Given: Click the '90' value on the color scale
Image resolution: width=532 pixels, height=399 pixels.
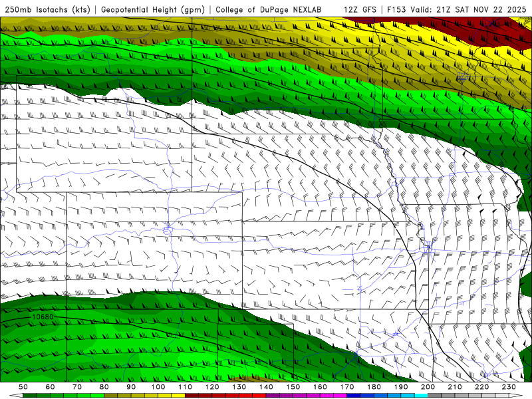Looking at the screenshot, I should pyautogui.click(x=131, y=387).
